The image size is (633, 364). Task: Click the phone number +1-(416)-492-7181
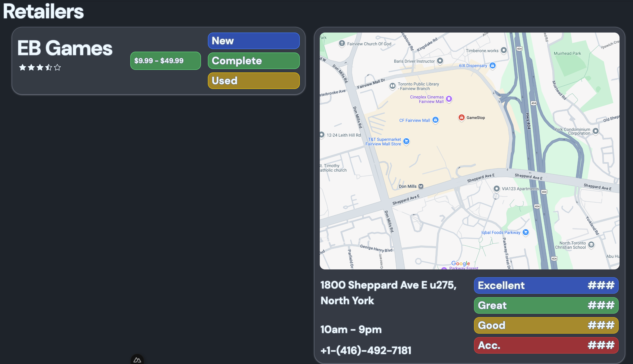(366, 350)
